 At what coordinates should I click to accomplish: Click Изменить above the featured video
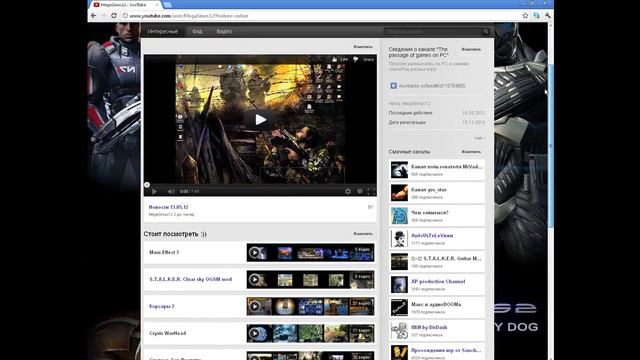(x=362, y=47)
